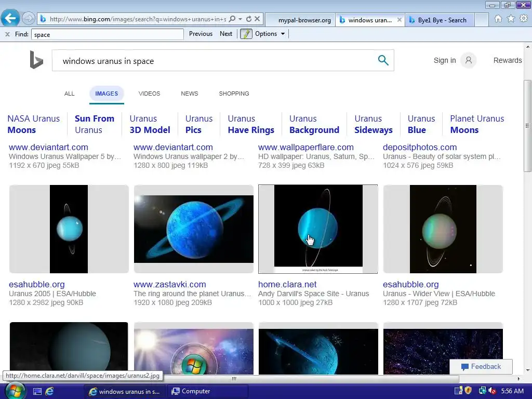Viewport: 532px width, 399px height.
Task: Select the Uranus Have Rings suggestion
Action: tap(251, 124)
